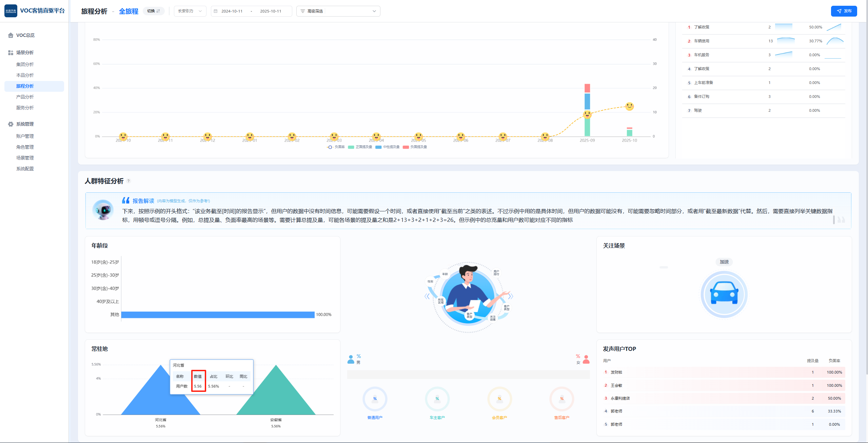Click the VOC platform logo icon
Screen dimensions: 868x443
(x=11, y=11)
